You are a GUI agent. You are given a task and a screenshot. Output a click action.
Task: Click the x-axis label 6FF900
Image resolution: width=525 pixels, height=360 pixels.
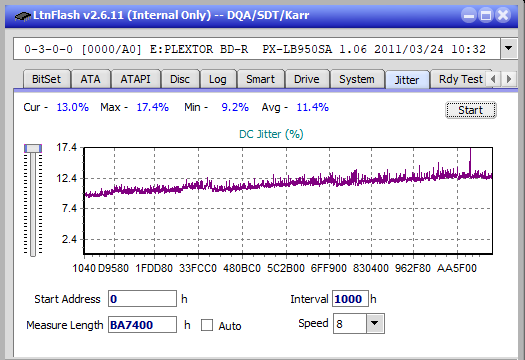tap(328, 268)
